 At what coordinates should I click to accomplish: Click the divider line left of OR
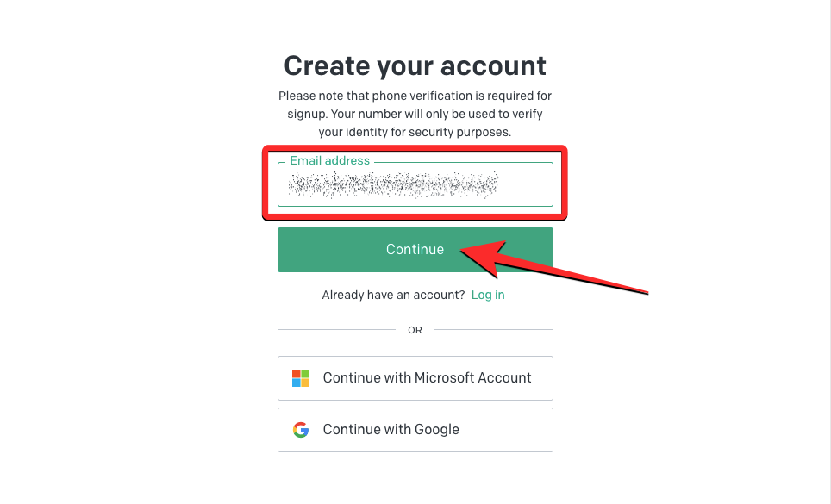coord(336,329)
